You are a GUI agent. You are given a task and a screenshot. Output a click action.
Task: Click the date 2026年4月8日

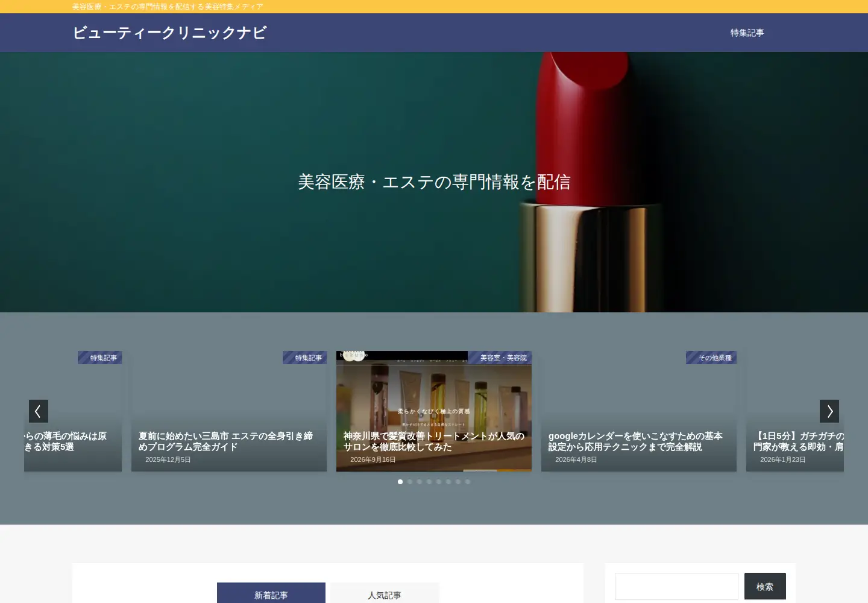[x=576, y=459]
